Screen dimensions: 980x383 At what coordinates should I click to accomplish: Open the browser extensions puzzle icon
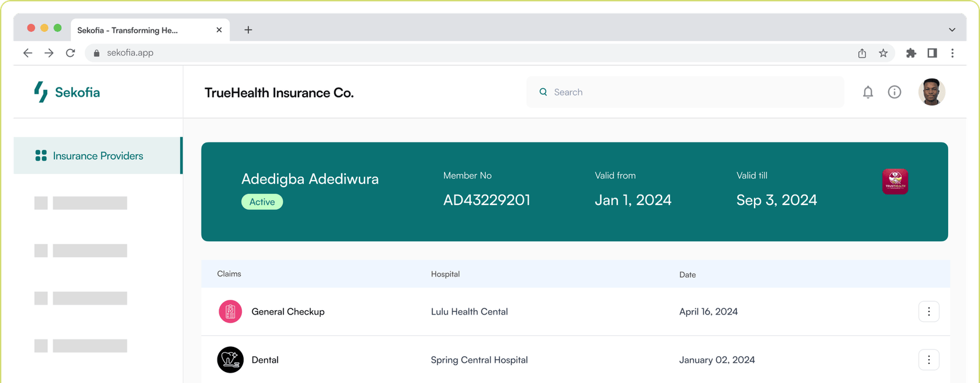[x=911, y=53]
